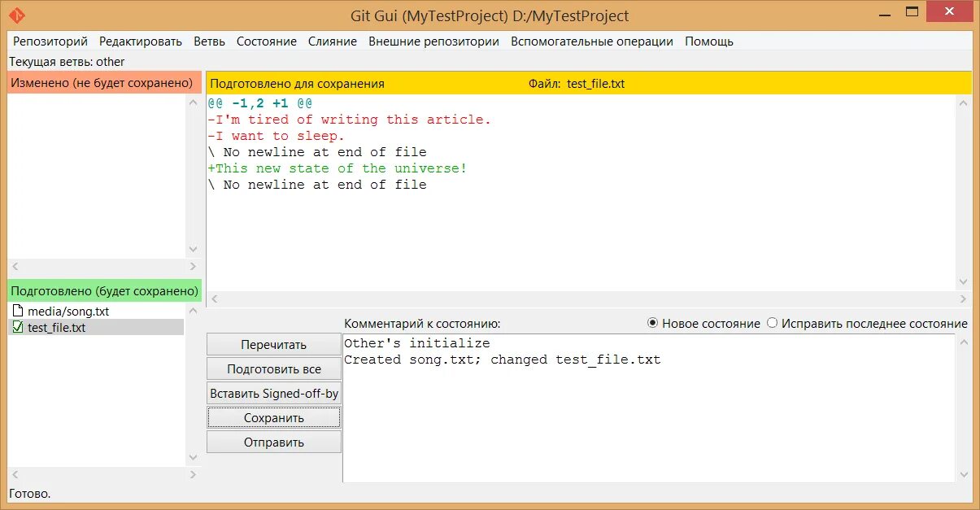
Task: Select Исправить последнее состояние radio button
Action: (868, 324)
